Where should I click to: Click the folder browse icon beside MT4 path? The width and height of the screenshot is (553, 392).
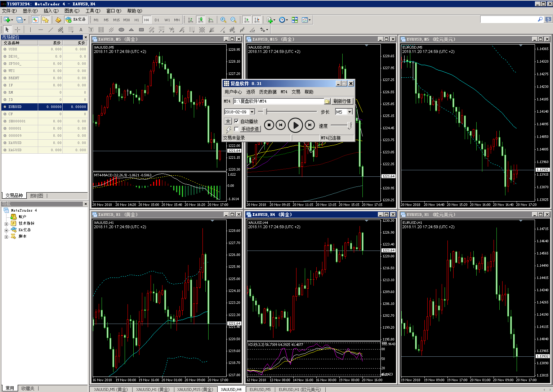coord(327,102)
